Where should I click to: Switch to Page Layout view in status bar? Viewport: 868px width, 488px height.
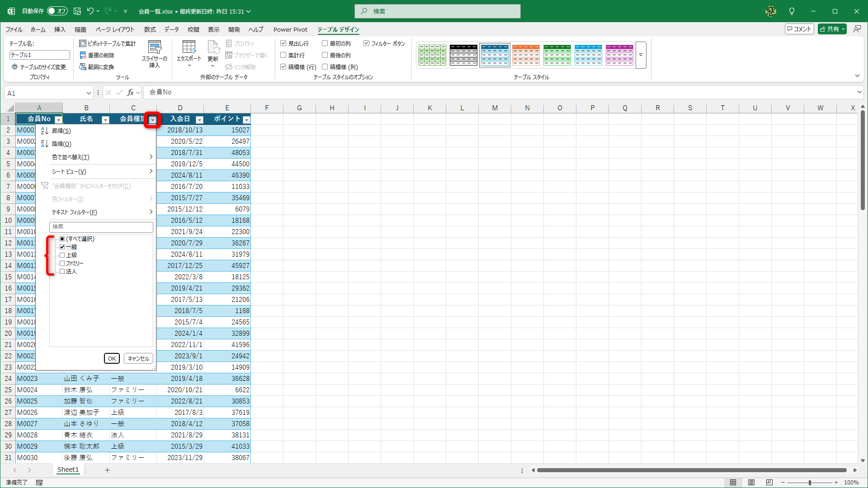[x=751, y=483]
